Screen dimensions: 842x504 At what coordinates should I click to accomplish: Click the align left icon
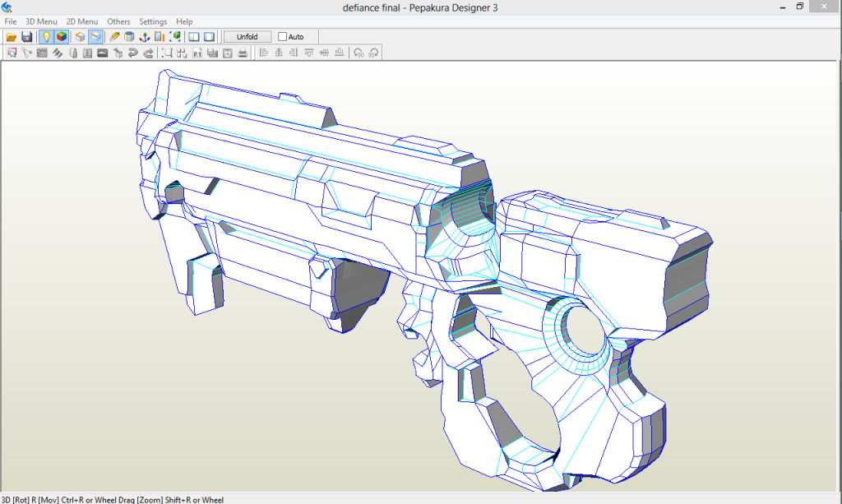point(264,53)
